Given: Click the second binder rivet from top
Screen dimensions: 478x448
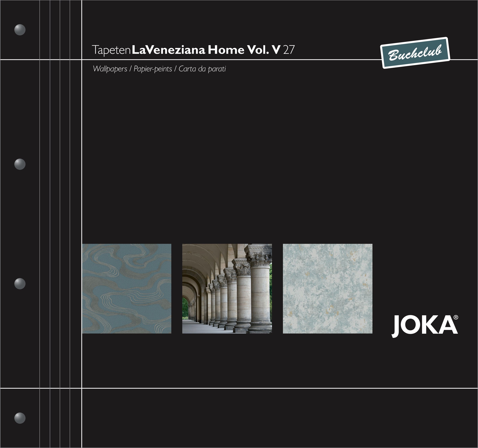Looking at the screenshot, I should (x=20, y=164).
